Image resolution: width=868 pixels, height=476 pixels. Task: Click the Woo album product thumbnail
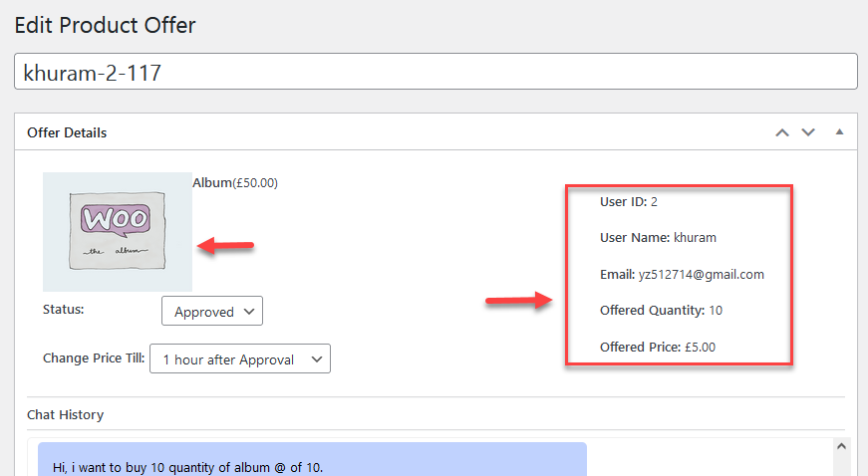(x=118, y=232)
